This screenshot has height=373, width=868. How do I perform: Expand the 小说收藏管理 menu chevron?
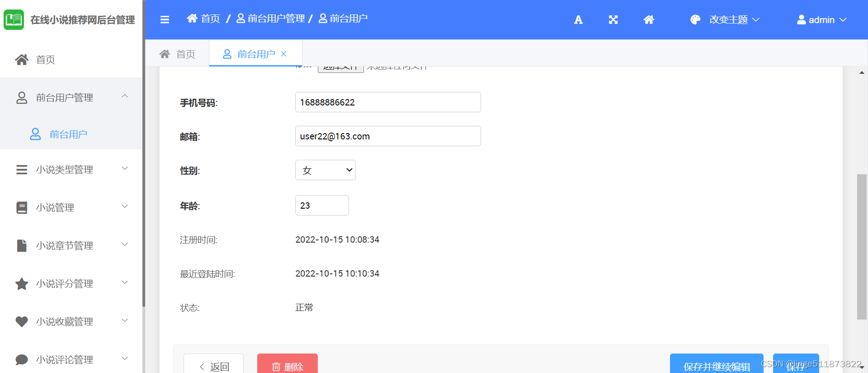point(125,320)
